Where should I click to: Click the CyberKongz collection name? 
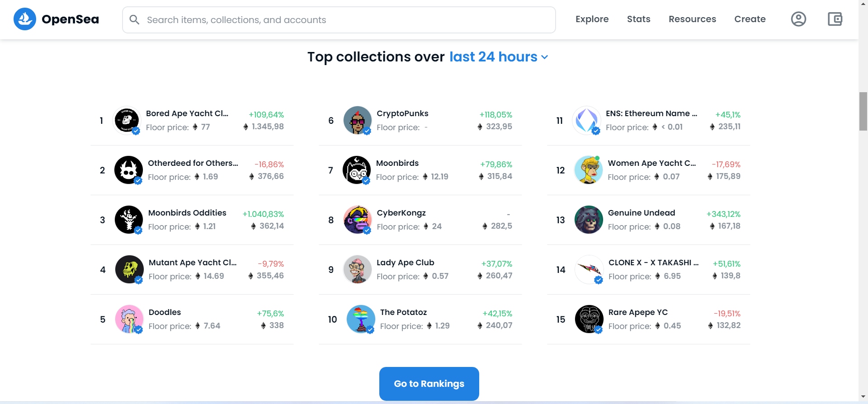(x=401, y=213)
